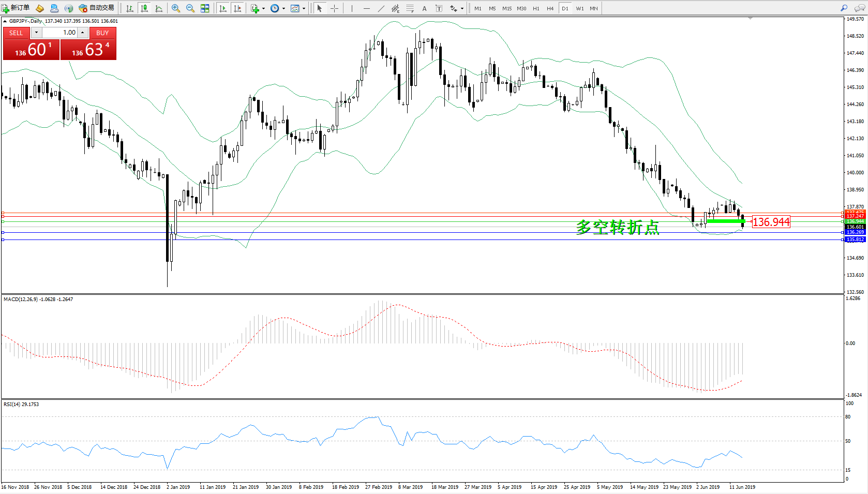Open the indicators list dropdown
Image resolution: width=868 pixels, height=494 pixels.
[x=257, y=8]
